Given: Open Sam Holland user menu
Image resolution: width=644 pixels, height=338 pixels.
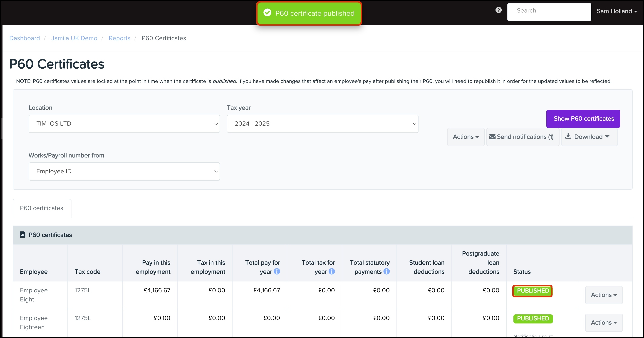Looking at the screenshot, I should (x=617, y=11).
